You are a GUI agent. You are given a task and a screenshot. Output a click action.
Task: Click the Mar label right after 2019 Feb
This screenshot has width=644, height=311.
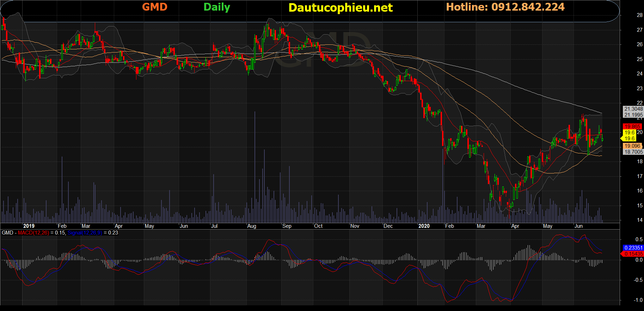(x=86, y=226)
